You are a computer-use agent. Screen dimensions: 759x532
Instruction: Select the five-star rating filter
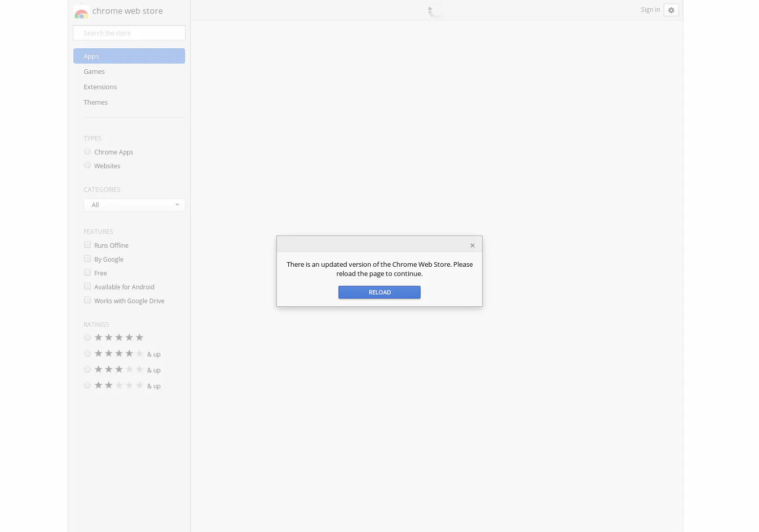tap(87, 338)
